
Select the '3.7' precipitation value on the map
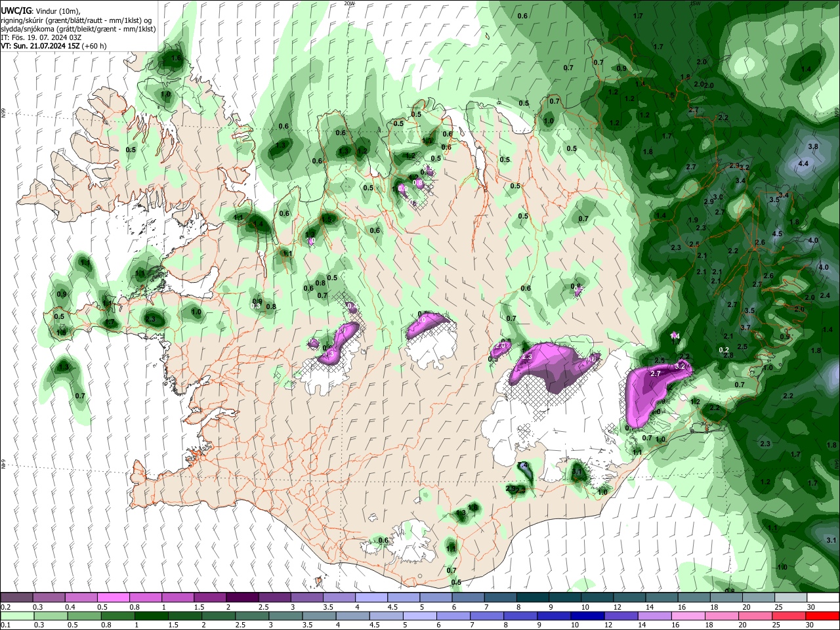tap(745, 327)
